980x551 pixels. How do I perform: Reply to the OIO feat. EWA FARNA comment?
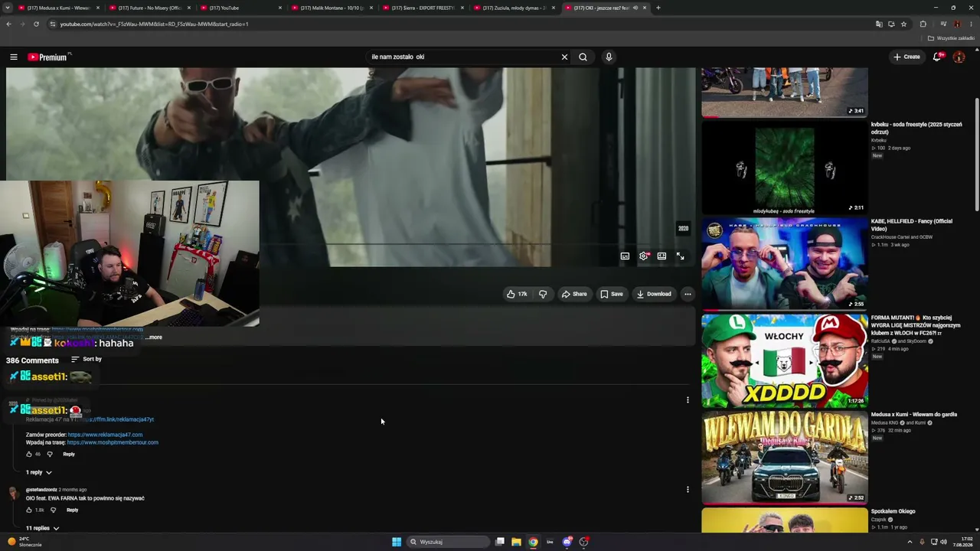pyautogui.click(x=72, y=510)
